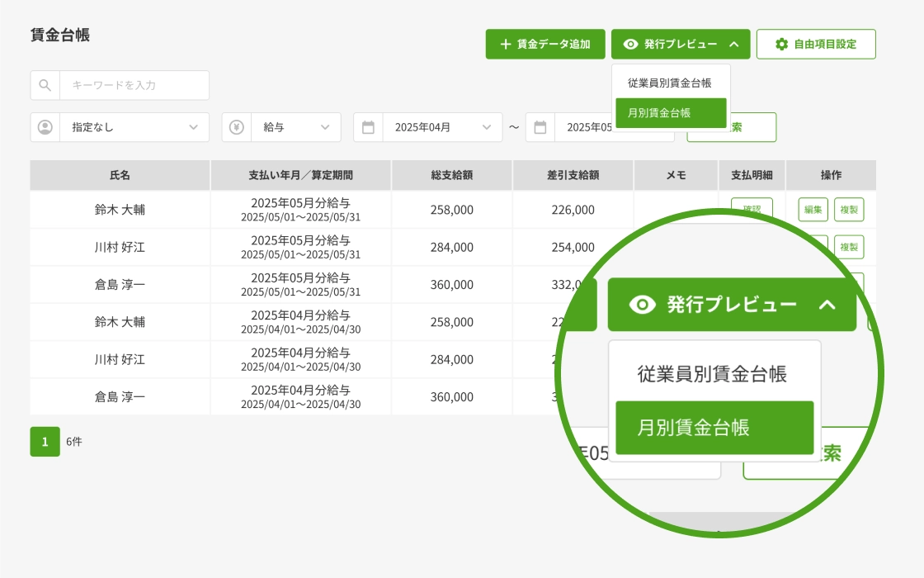924x578 pixels.
Task: Click the calendar icon beside 2025年04月
Action: pyautogui.click(x=369, y=127)
